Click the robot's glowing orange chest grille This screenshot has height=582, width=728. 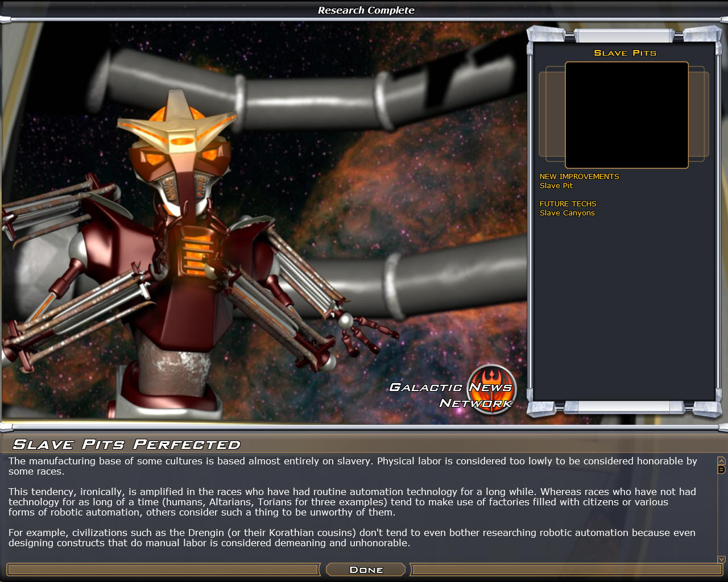pyautogui.click(x=196, y=250)
